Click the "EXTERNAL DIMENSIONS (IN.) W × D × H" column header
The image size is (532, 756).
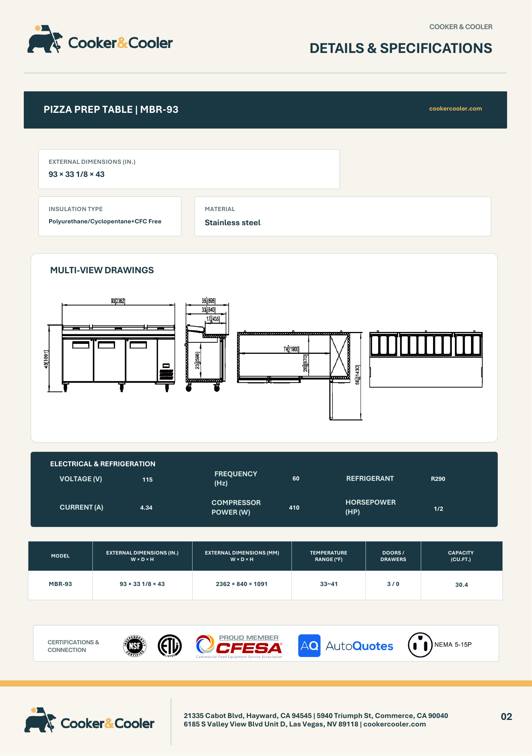click(x=142, y=556)
